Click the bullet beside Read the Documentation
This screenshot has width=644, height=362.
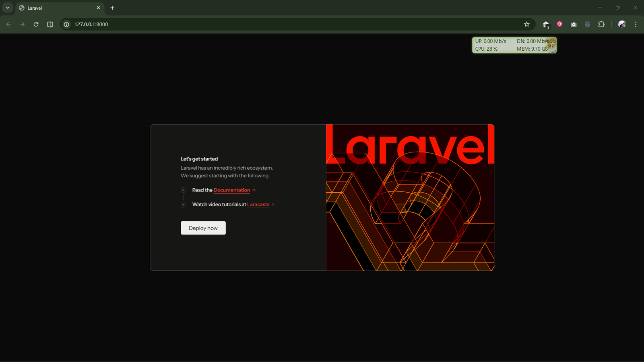183,190
